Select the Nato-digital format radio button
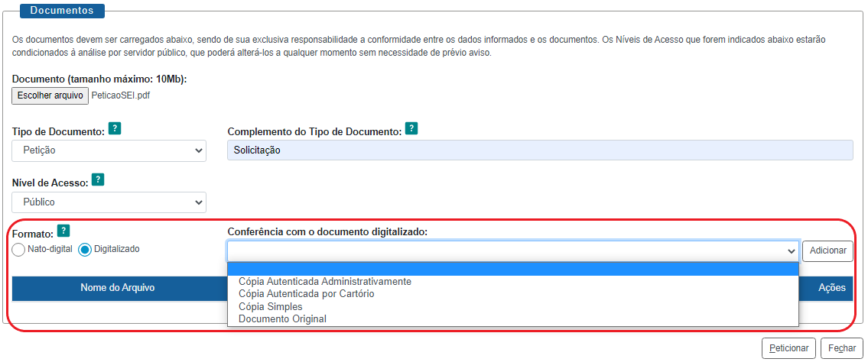Image resolution: width=868 pixels, height=362 pixels. (19, 250)
